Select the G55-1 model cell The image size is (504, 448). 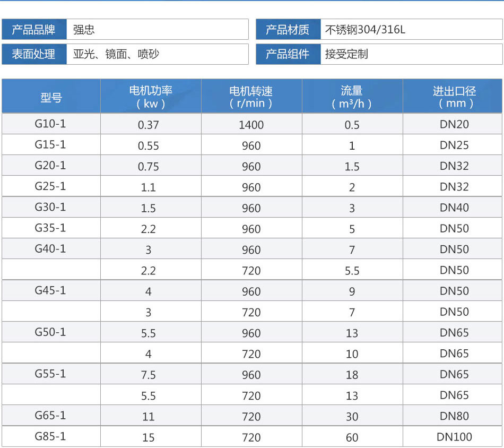click(51, 374)
